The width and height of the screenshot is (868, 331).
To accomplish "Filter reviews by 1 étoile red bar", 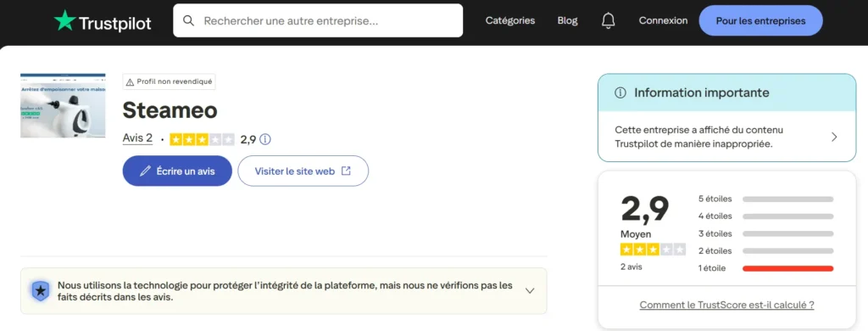I will (787, 268).
